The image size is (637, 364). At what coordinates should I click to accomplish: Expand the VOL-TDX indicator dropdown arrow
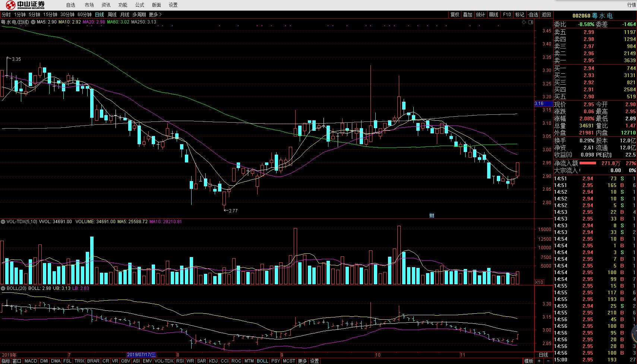click(3, 222)
